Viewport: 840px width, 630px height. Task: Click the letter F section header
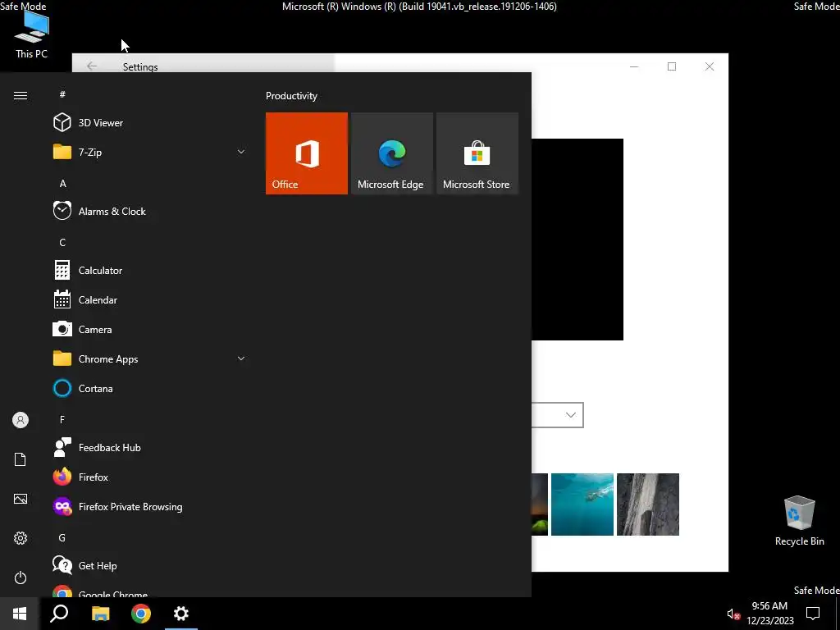pos(62,419)
